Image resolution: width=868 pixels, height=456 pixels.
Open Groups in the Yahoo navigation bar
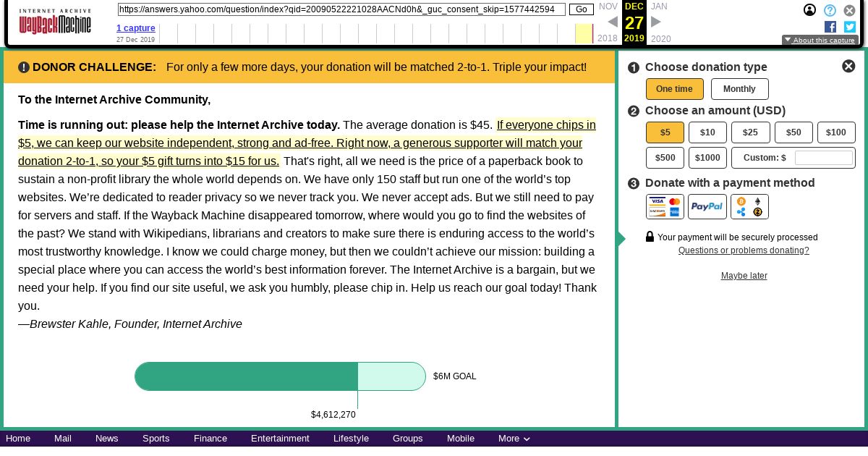(408, 439)
